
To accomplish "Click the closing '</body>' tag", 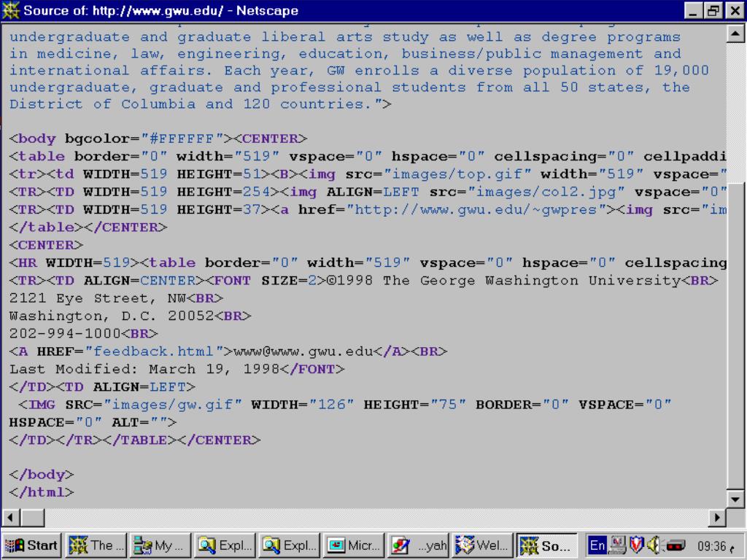I will coord(42,475).
